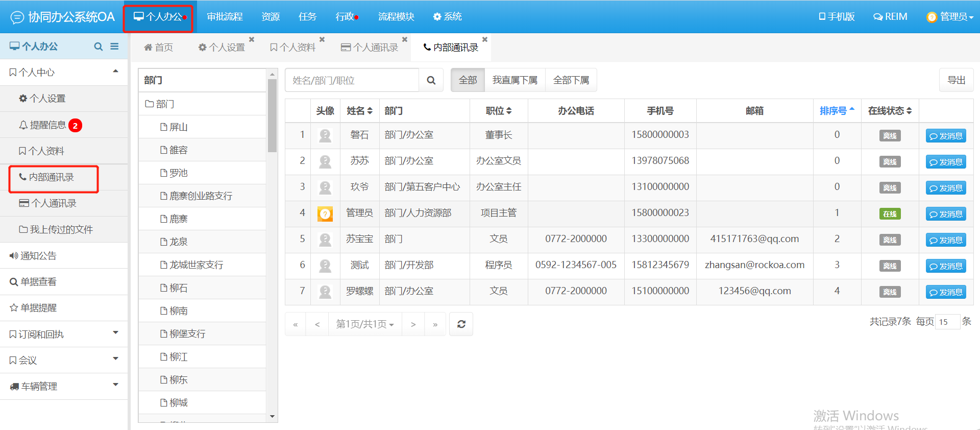Go to the last page with » button
980x430 pixels.
[x=435, y=324]
